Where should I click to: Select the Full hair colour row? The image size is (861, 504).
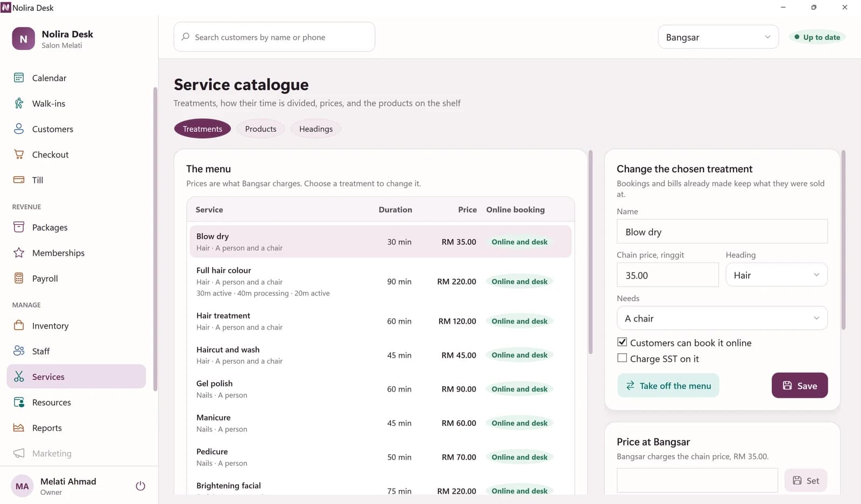coord(380,281)
